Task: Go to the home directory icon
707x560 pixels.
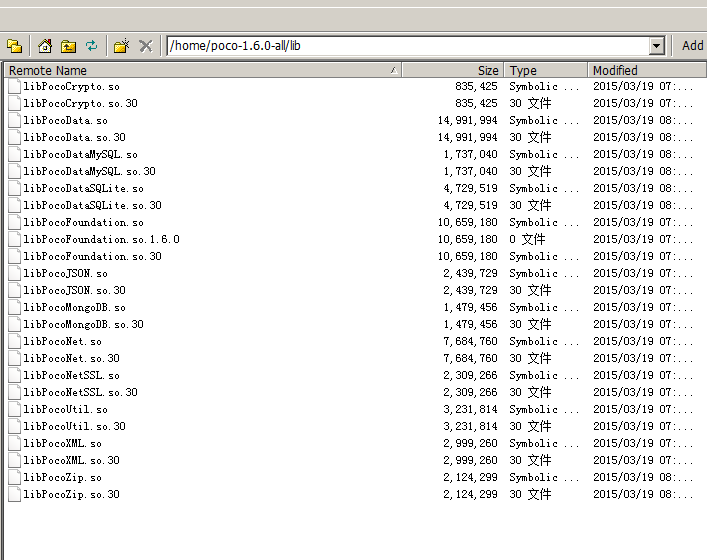Action: tap(45, 46)
